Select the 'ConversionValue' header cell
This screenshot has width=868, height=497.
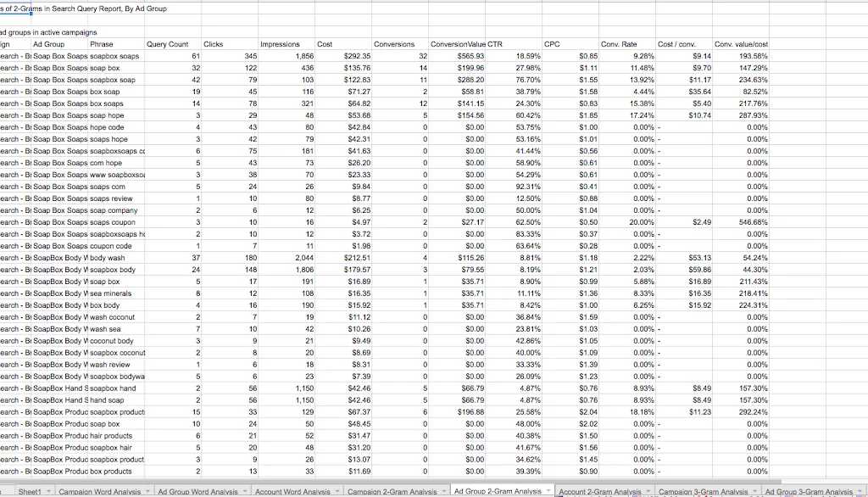(457, 44)
